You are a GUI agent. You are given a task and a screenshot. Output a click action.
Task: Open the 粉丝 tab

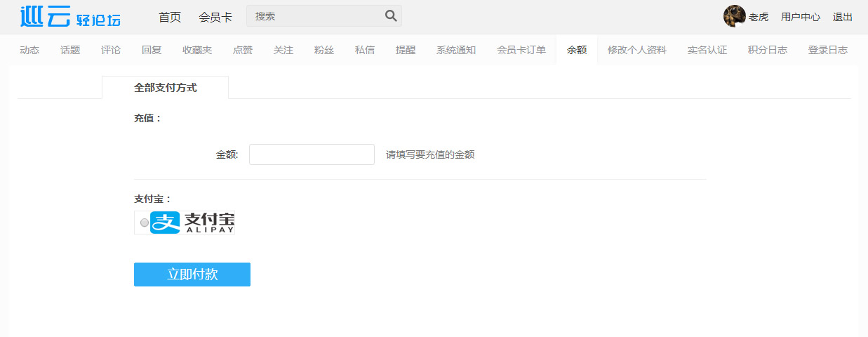[x=324, y=50]
